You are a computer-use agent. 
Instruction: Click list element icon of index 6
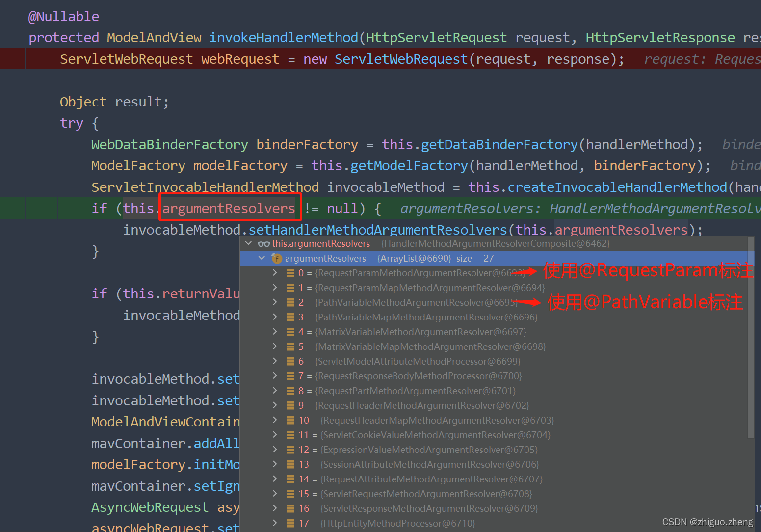(290, 361)
